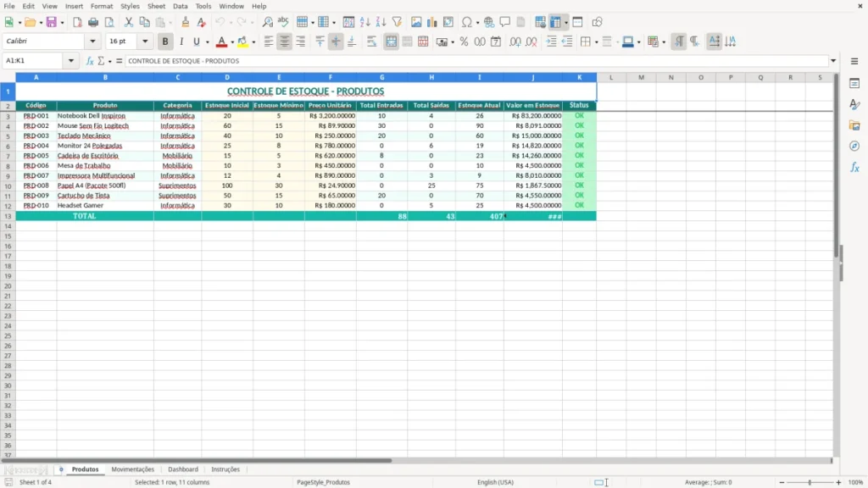Screen dimensions: 868x488
Task: Click the Cut scissors icon
Action: pos(129,22)
